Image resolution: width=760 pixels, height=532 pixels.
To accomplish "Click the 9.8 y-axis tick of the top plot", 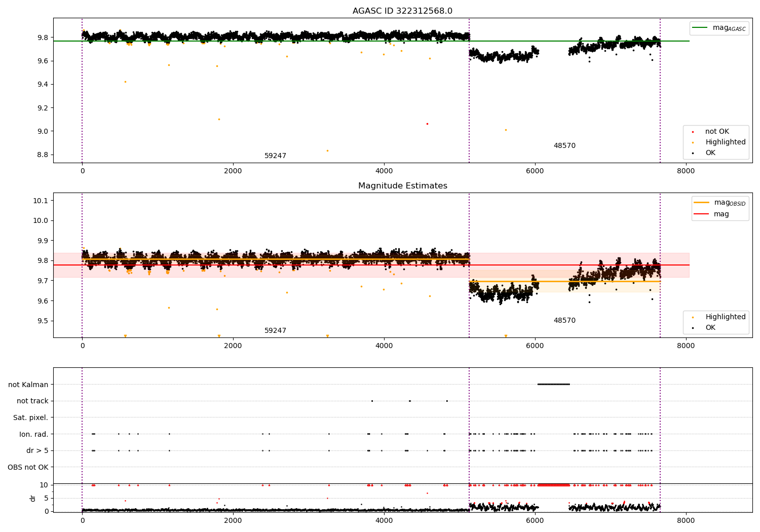I will click(x=42, y=37).
